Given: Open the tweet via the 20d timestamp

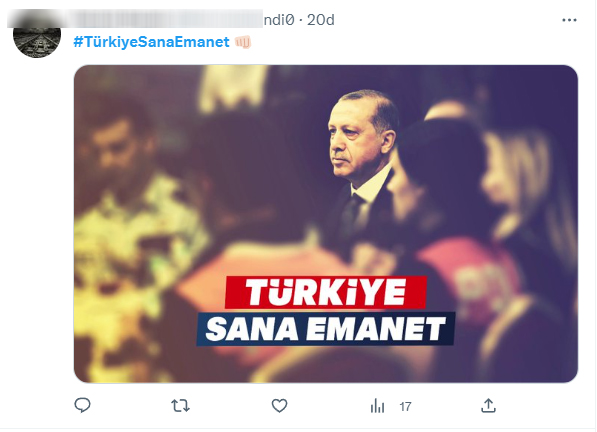Looking at the screenshot, I should [x=321, y=20].
